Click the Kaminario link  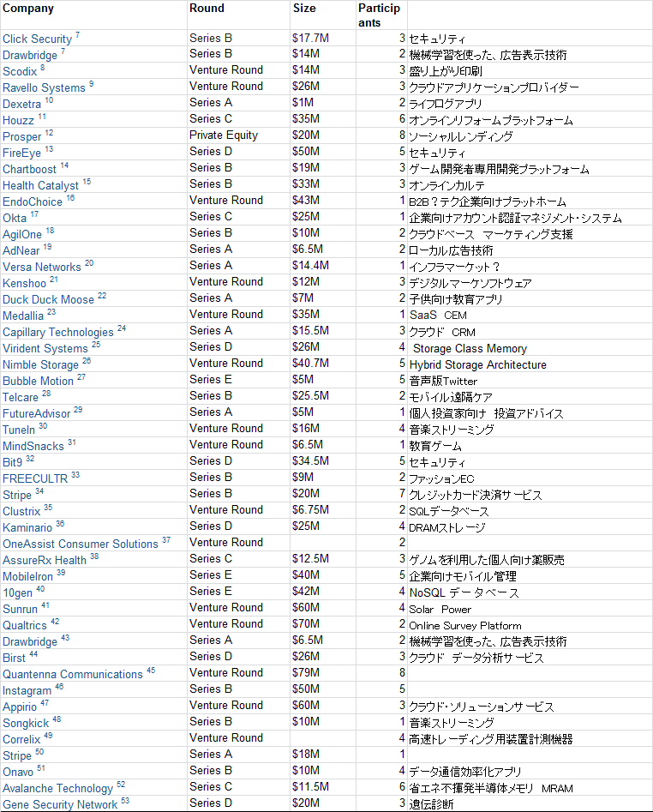[x=27, y=527]
